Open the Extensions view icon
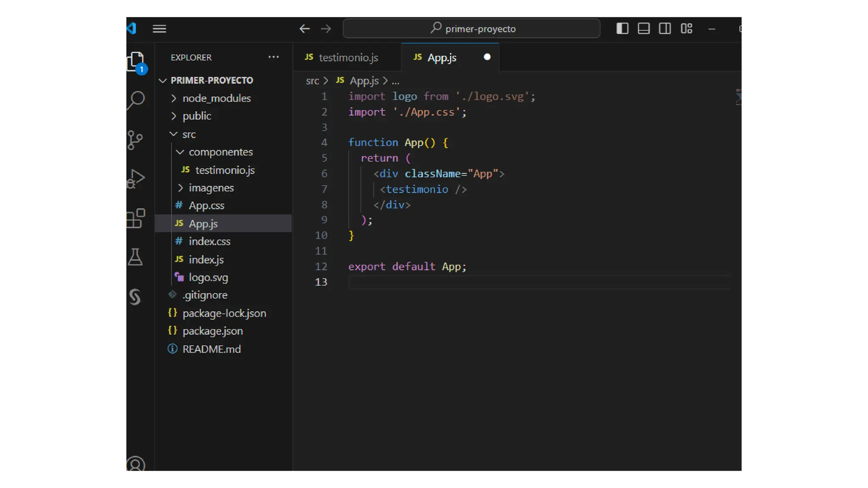Screen dimensions: 868x488 136,218
